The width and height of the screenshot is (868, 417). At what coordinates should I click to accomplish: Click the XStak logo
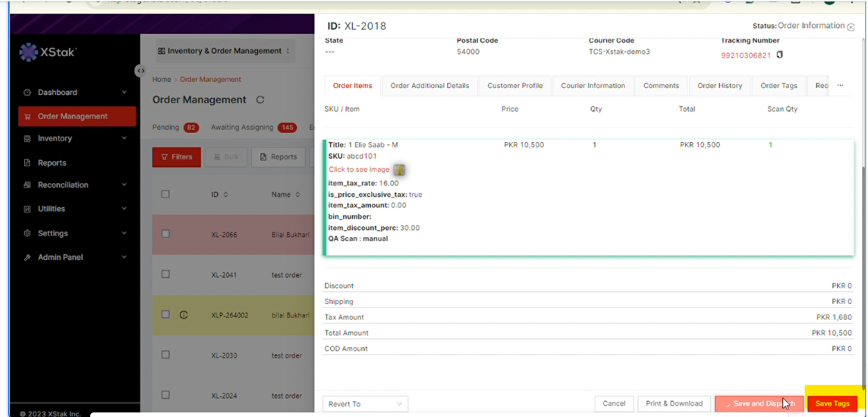coord(49,52)
